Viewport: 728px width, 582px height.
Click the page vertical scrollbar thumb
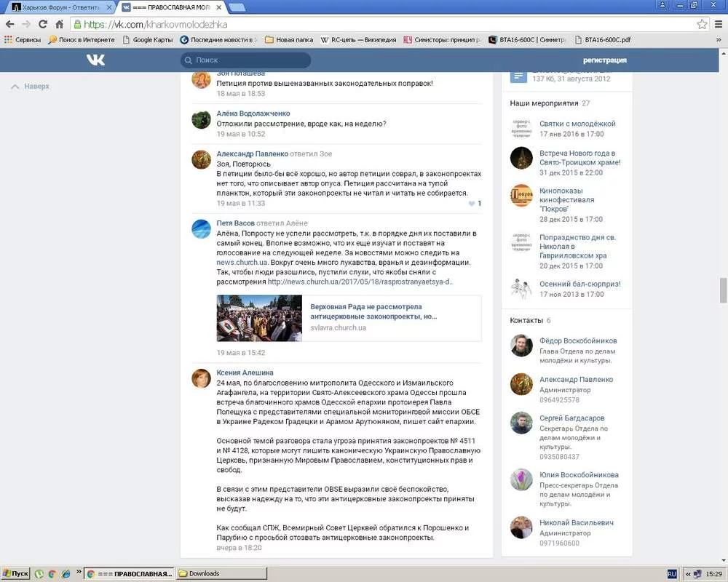pos(723,290)
